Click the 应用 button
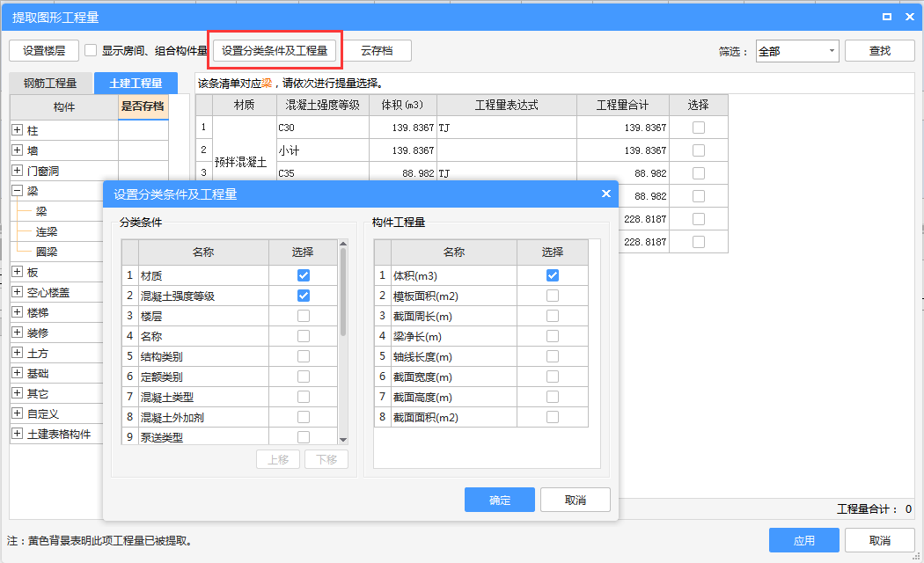 (x=803, y=540)
